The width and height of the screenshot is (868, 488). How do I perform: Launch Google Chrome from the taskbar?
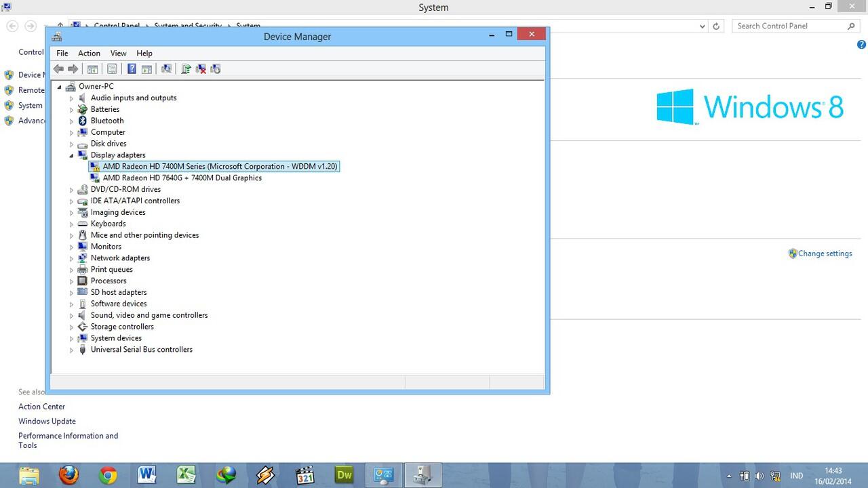click(x=108, y=476)
